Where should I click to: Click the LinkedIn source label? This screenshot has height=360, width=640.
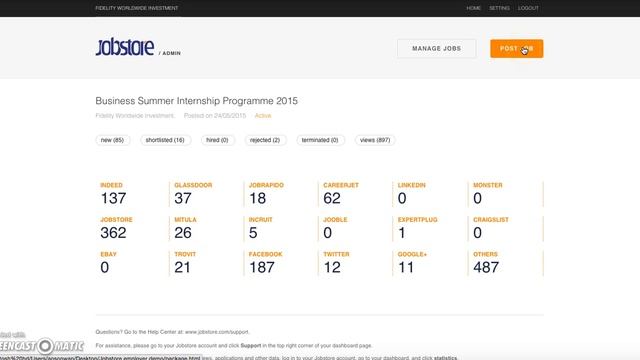[x=411, y=185]
